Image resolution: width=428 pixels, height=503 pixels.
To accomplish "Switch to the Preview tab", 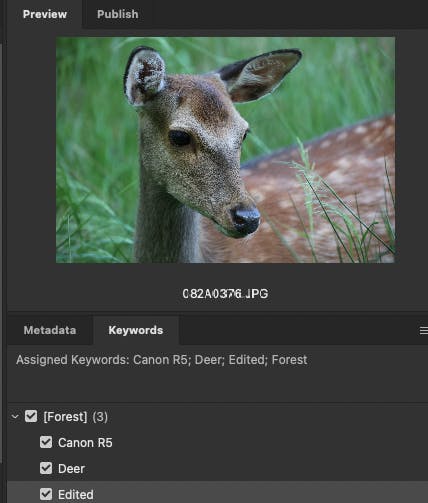I will tap(45, 14).
